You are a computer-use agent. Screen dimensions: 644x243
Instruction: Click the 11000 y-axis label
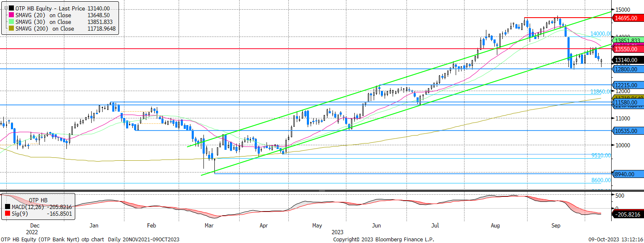point(622,118)
